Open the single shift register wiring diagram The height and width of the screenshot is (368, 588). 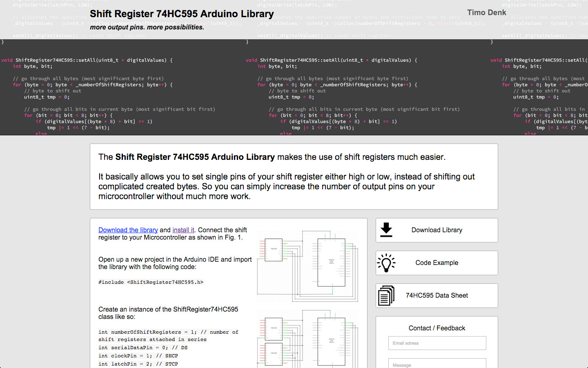[307, 266]
